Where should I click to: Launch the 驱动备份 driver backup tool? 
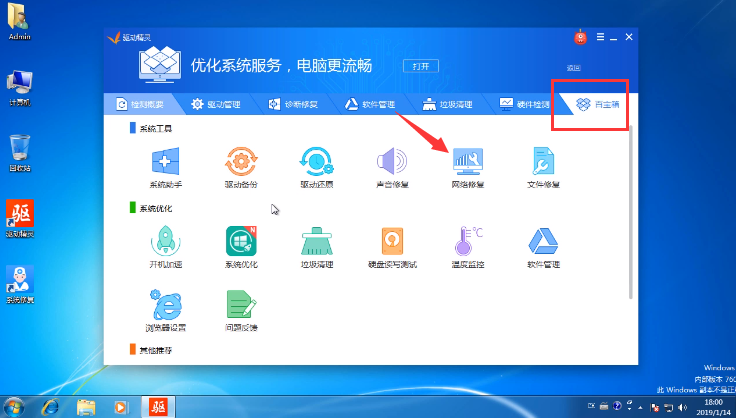point(241,162)
